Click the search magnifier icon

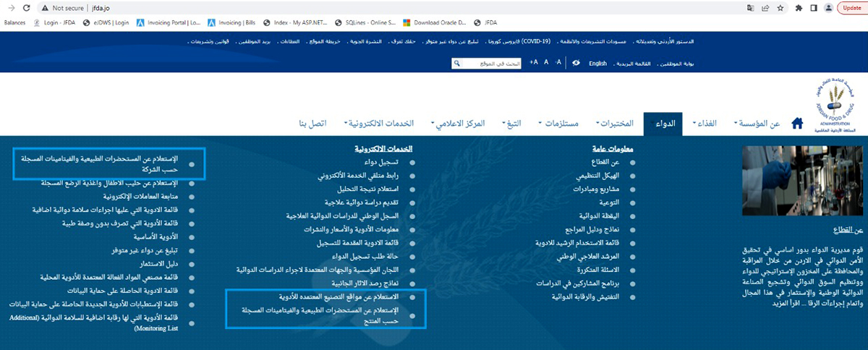pyautogui.click(x=457, y=64)
